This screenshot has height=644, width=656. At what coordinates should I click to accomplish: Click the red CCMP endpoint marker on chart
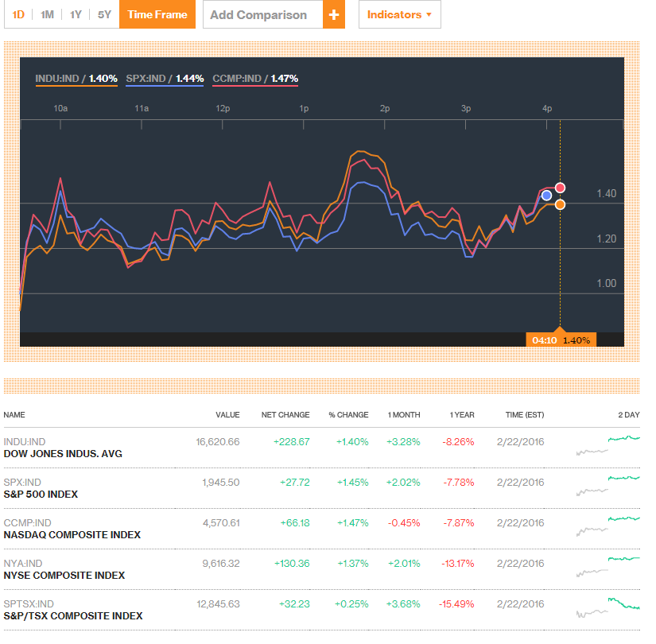coord(561,188)
